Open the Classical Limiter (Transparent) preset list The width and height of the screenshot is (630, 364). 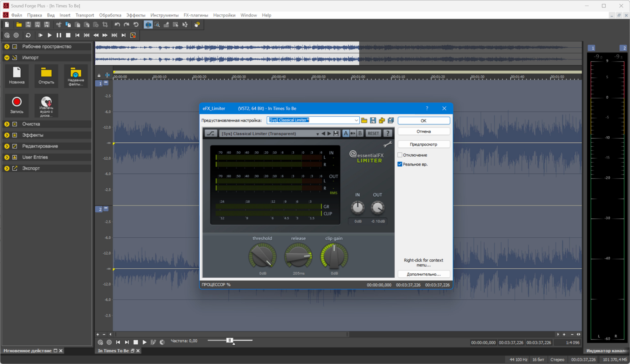click(x=317, y=134)
